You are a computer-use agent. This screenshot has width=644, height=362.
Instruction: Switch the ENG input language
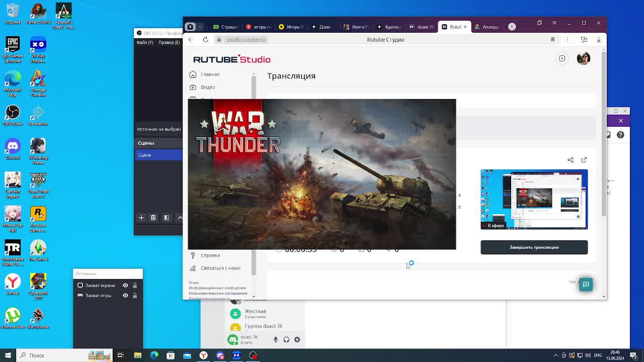tap(598, 355)
